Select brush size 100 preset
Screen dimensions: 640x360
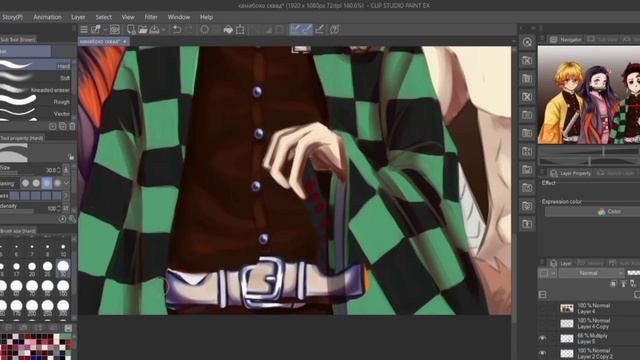click(63, 287)
